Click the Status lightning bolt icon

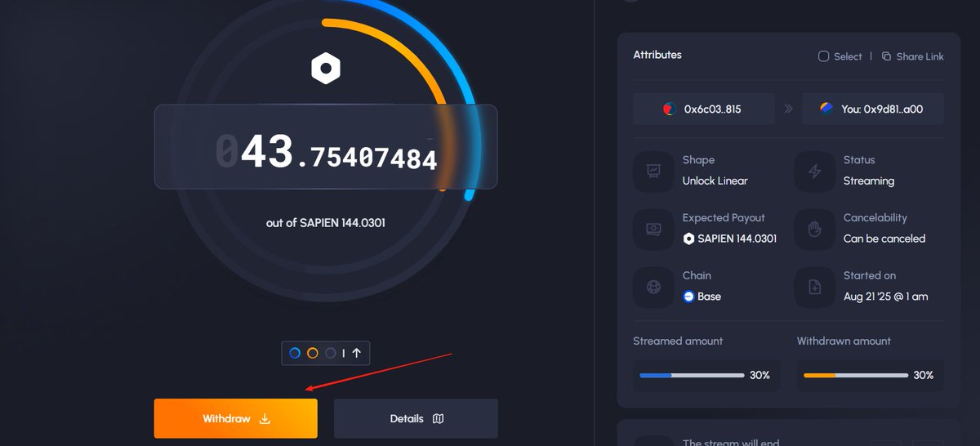(815, 172)
